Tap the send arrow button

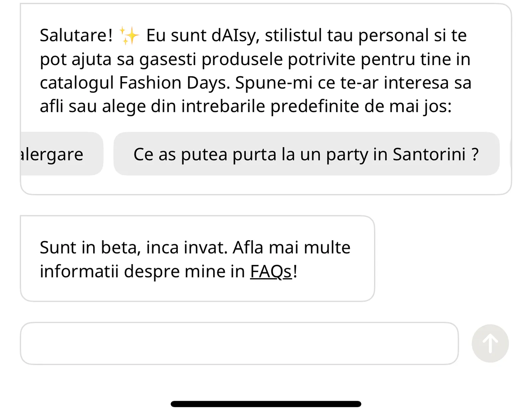coord(490,343)
